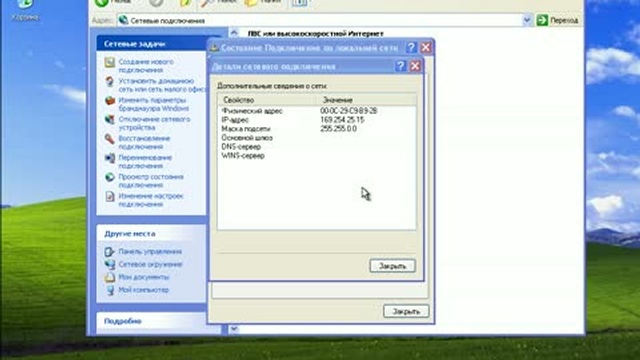Click the Изменение настроек подключения icon
640x360 pixels.
(109, 196)
